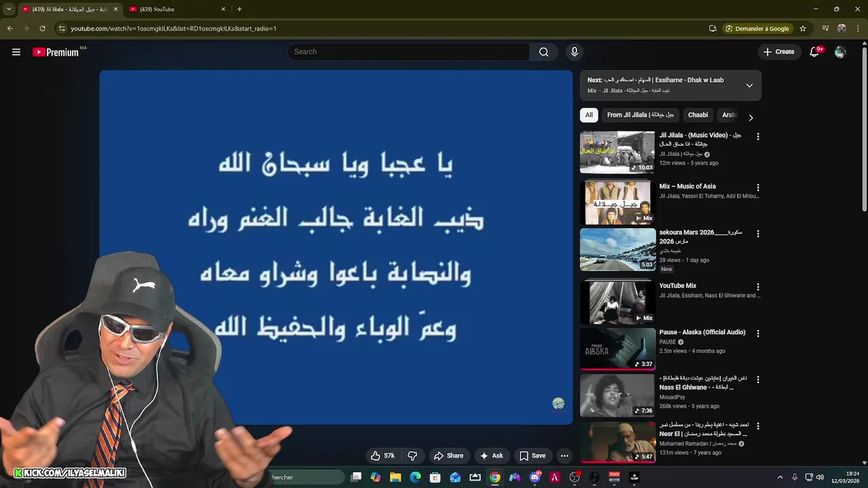Open Pause - Alaska (Official Audio) title

point(702,332)
